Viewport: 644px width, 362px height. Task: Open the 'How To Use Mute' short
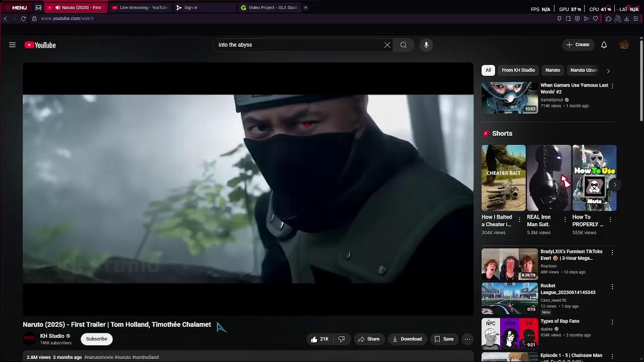tap(594, 178)
